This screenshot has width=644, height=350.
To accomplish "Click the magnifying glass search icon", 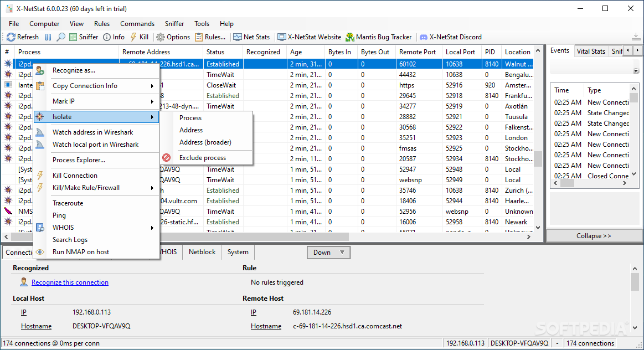I will pyautogui.click(x=61, y=37).
